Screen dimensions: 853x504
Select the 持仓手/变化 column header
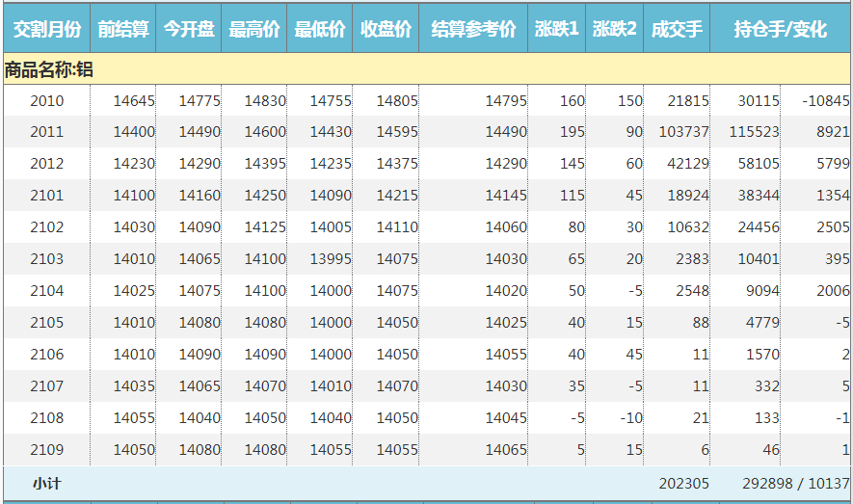coord(780,29)
